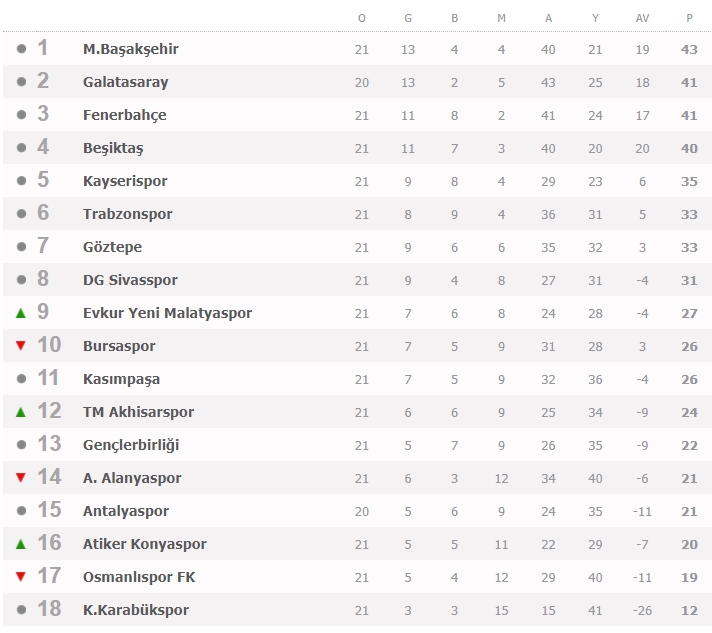The width and height of the screenshot is (712, 633).
Task: Click the O matches played column header
Action: (362, 18)
